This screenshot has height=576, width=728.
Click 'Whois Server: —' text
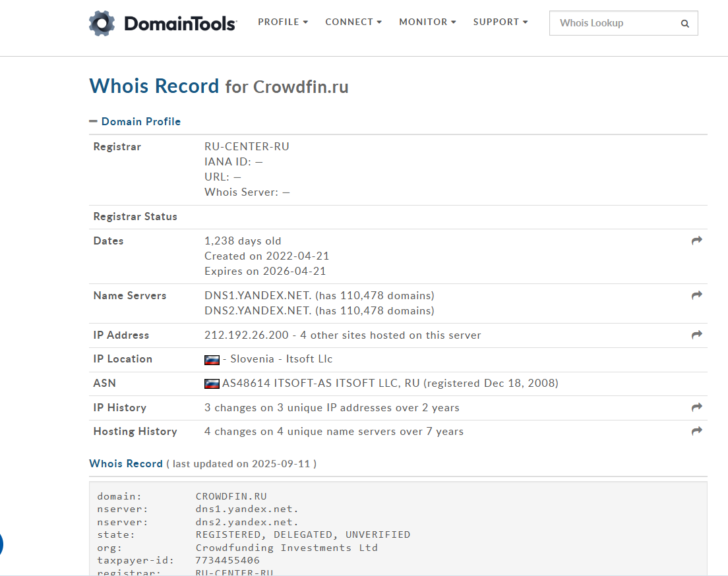[247, 192]
